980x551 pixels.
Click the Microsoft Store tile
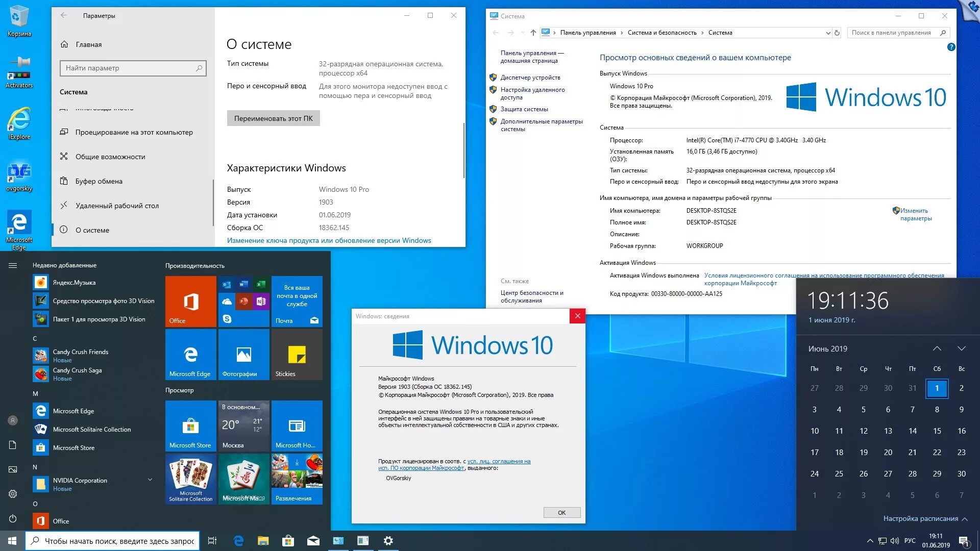190,424
